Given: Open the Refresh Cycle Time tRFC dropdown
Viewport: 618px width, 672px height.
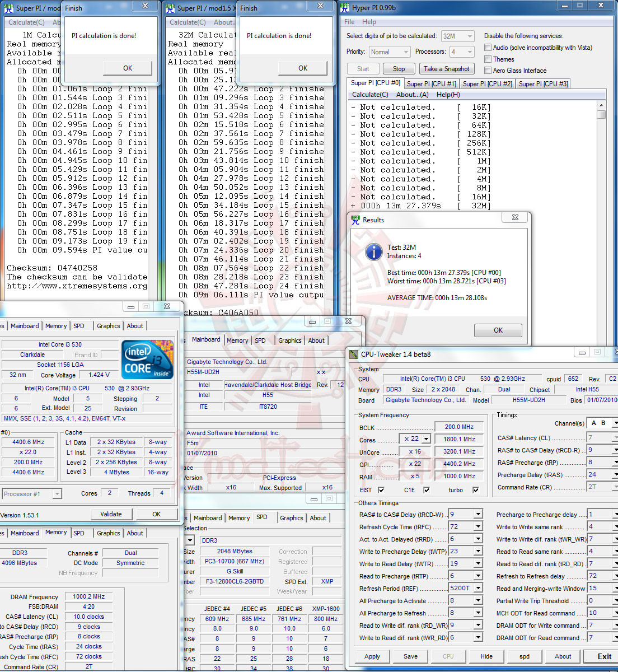Looking at the screenshot, I should coord(478,526).
